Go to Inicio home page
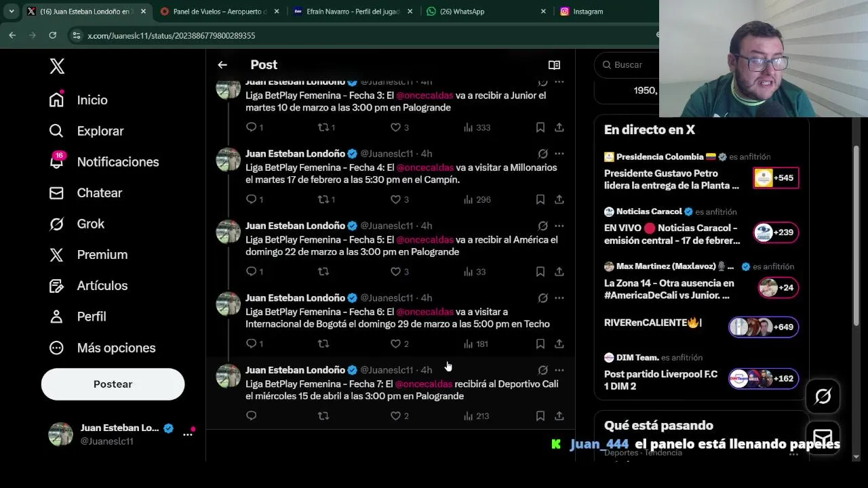 (79, 100)
